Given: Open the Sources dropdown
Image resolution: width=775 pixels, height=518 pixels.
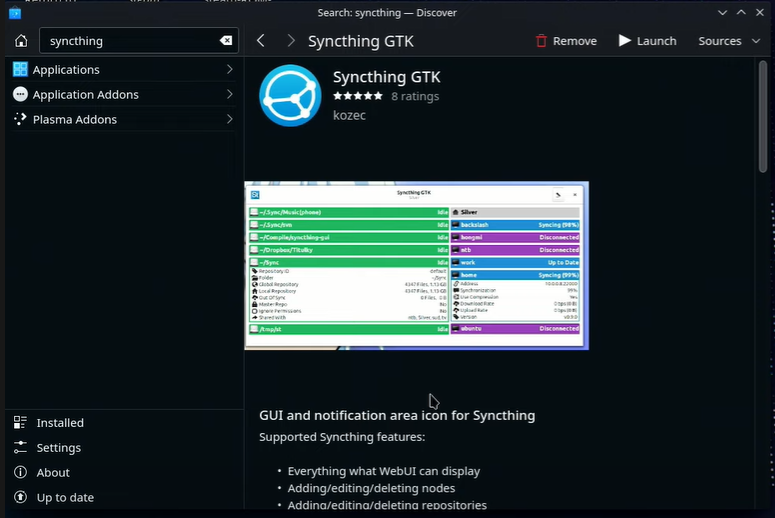Looking at the screenshot, I should [x=729, y=41].
